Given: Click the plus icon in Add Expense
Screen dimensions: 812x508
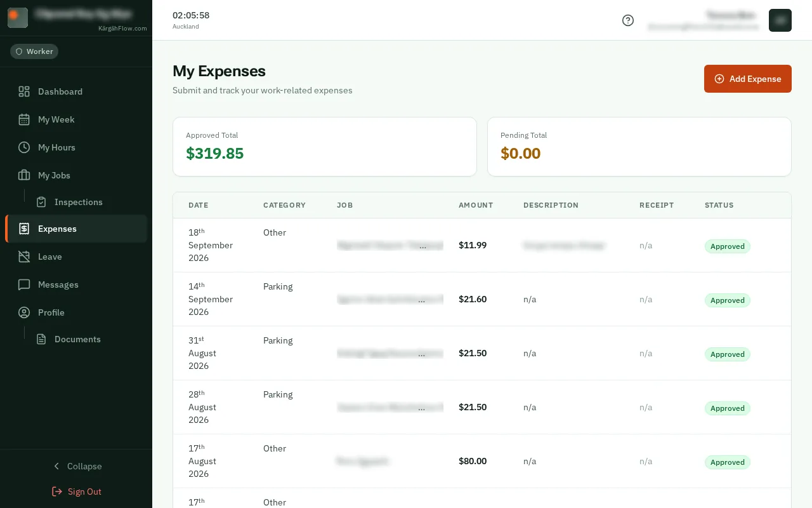Looking at the screenshot, I should click(x=719, y=79).
